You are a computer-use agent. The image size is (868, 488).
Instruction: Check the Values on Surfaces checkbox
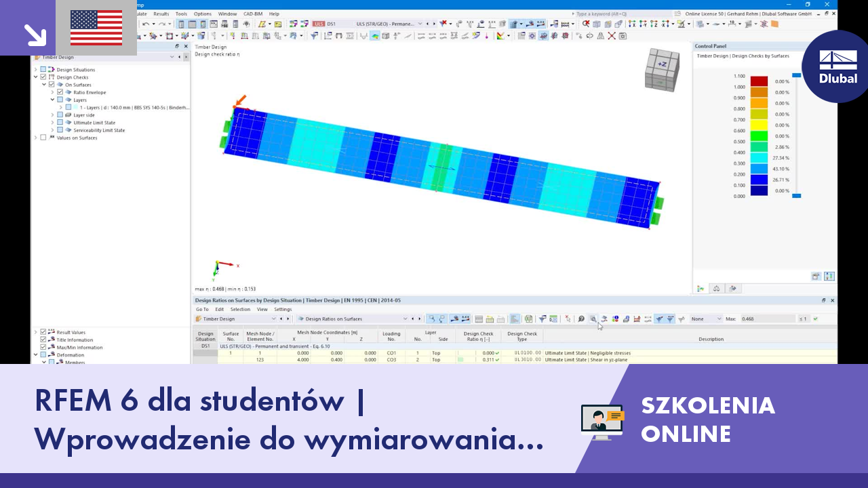43,138
